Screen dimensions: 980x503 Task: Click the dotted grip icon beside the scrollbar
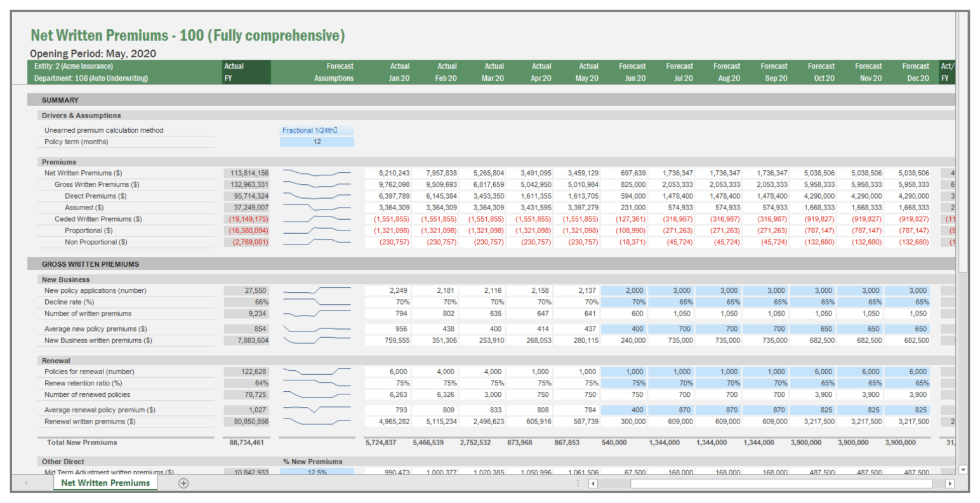[x=578, y=484]
